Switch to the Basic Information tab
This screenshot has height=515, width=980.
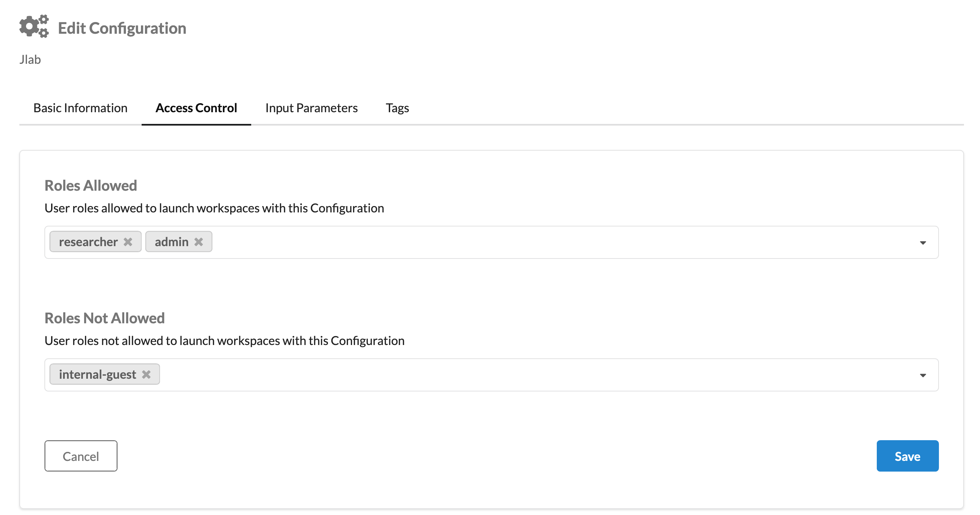click(x=80, y=108)
